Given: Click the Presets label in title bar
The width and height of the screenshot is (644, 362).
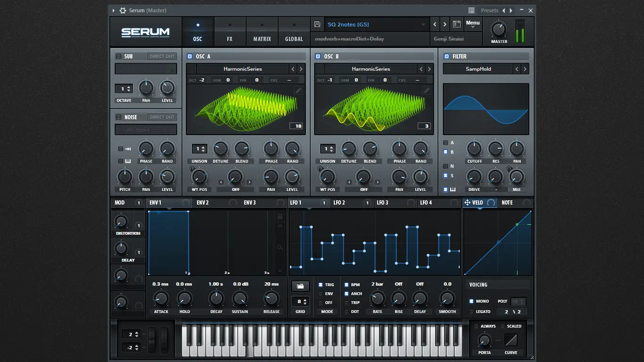Looking at the screenshot, I should coord(489,10).
